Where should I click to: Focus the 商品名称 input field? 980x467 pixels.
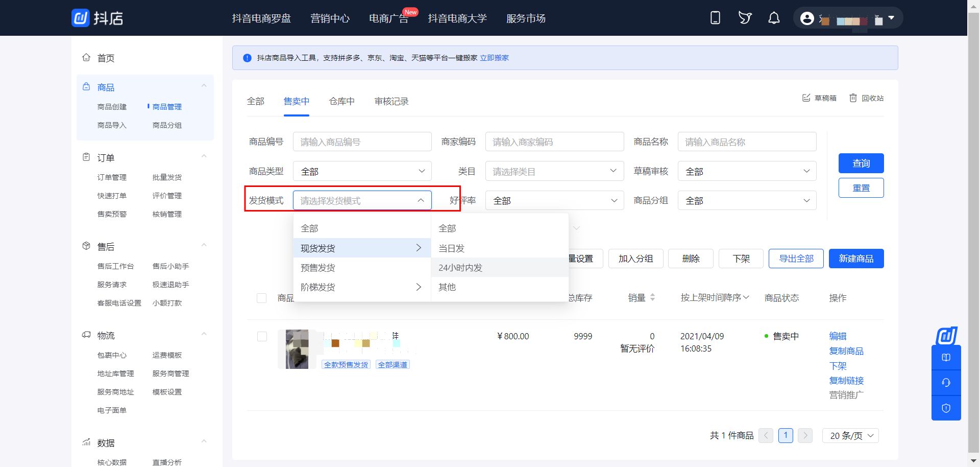click(747, 142)
